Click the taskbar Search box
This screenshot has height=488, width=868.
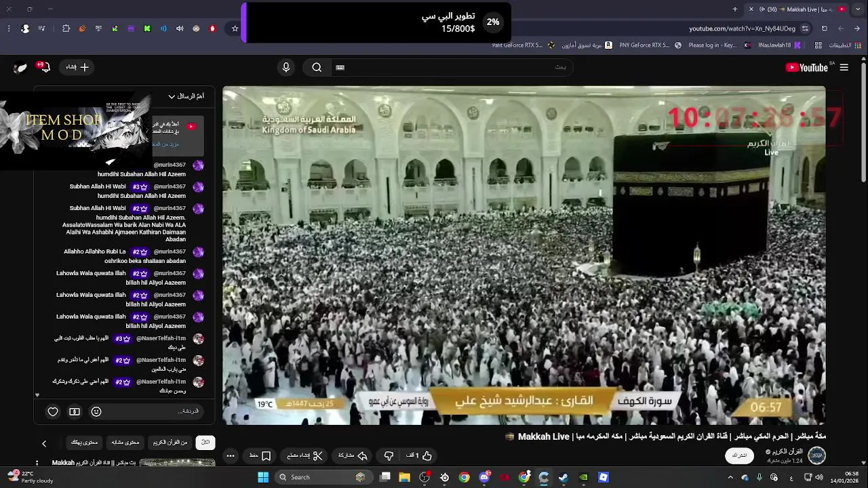(324, 477)
